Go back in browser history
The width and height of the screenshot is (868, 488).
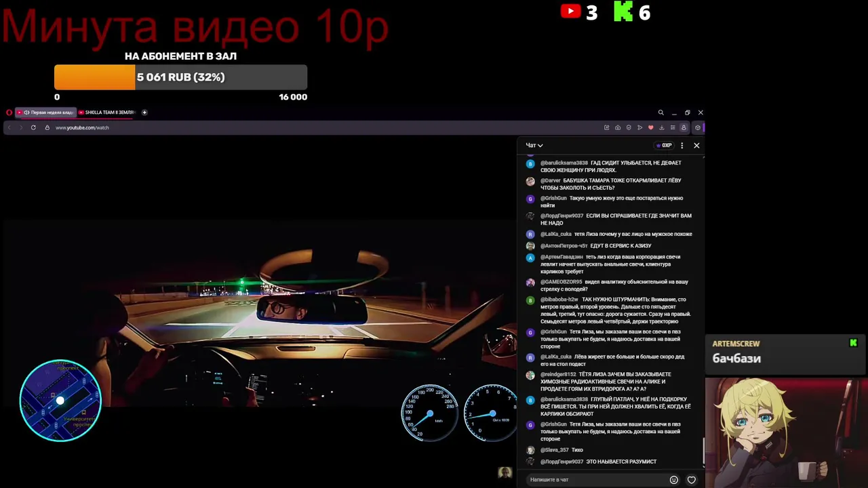(9, 127)
